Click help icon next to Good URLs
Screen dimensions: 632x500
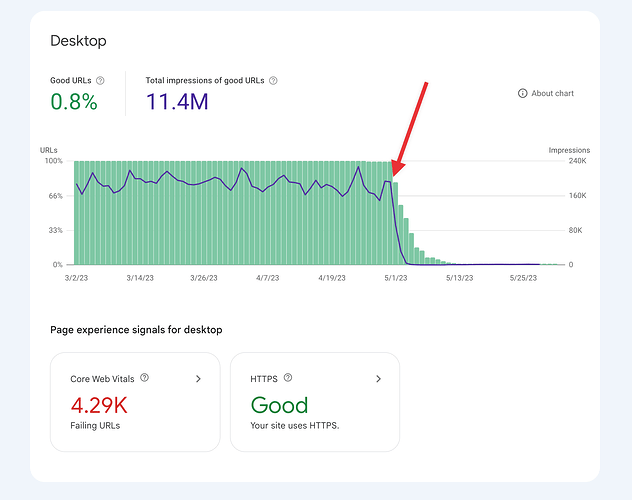click(100, 81)
